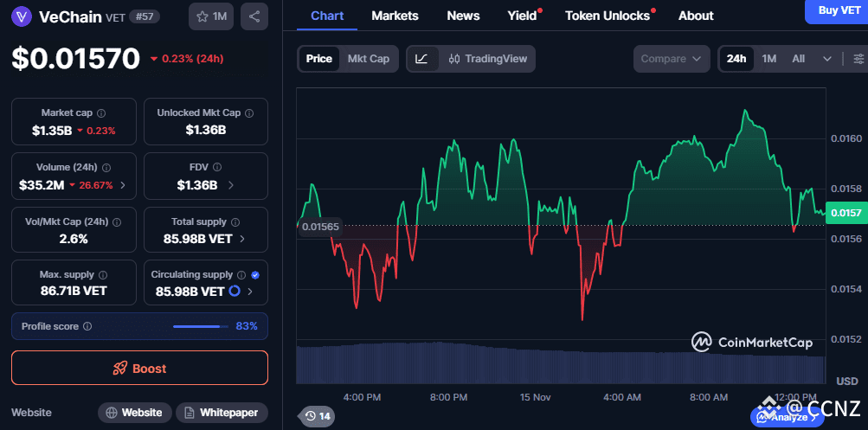
Task: Toggle chart to Mkt Cap view
Action: click(368, 59)
